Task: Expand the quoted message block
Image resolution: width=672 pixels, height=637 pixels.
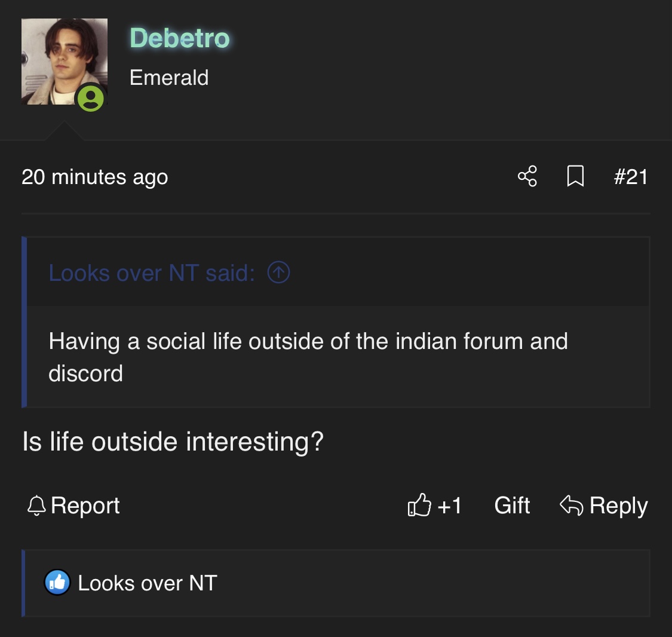Action: (x=308, y=357)
